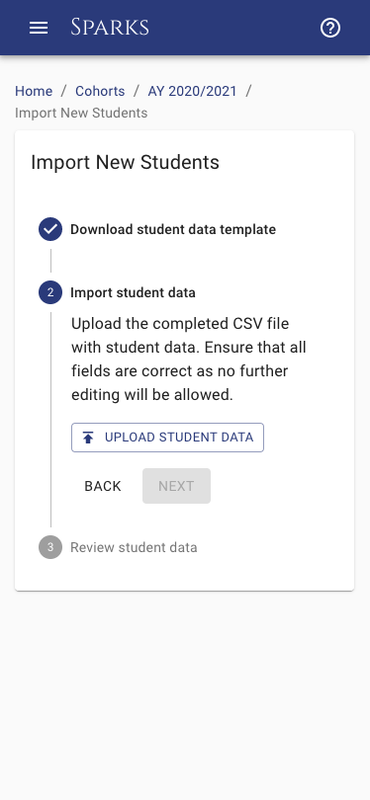The image size is (370, 800).
Task: Click the step 3 number circle
Action: [x=51, y=547]
